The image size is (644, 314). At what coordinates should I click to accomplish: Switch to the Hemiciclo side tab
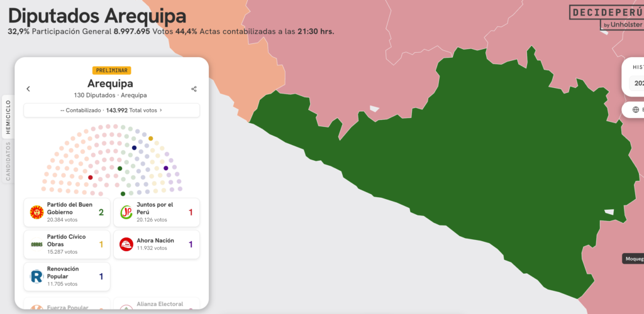[x=8, y=117]
